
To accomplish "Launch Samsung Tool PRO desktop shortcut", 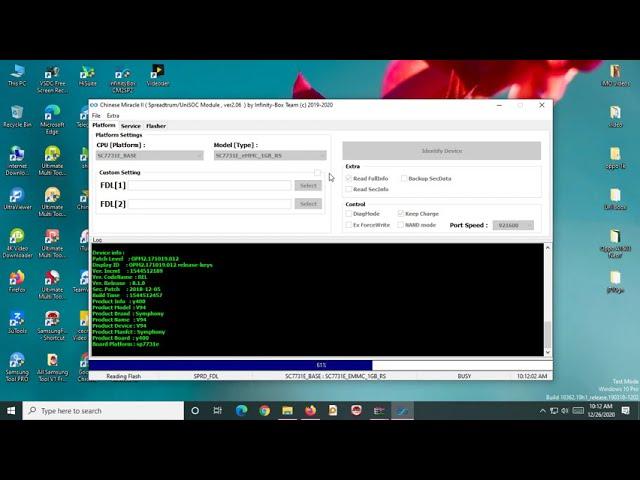I will [17, 367].
